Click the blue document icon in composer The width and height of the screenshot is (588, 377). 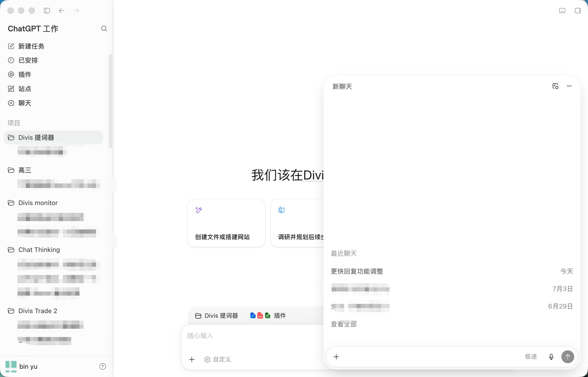point(253,316)
